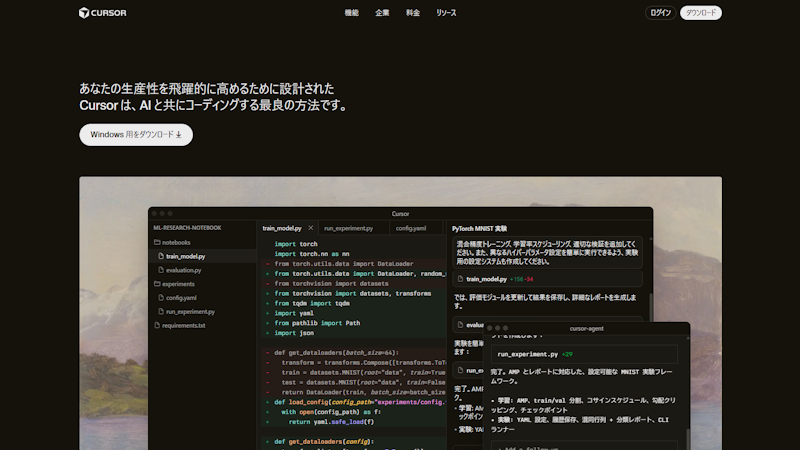
Task: Click the 'import torch' first code line
Action: (296, 244)
